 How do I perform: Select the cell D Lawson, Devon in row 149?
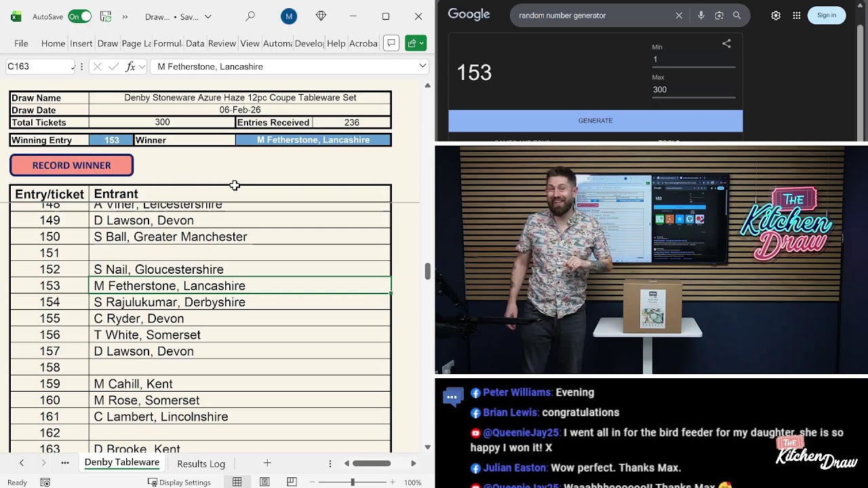point(240,220)
